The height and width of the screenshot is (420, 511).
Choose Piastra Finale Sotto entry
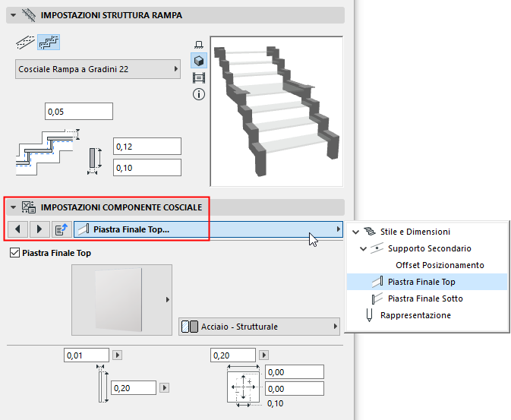[x=425, y=298]
